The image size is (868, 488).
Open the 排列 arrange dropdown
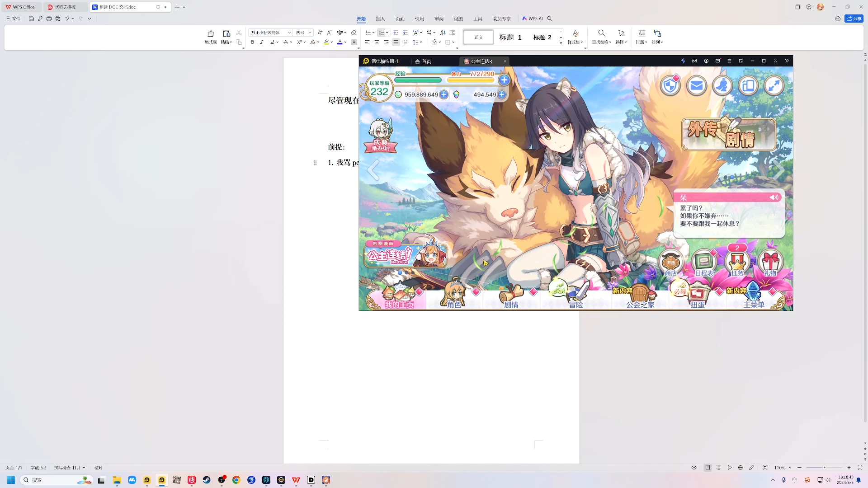[657, 37]
